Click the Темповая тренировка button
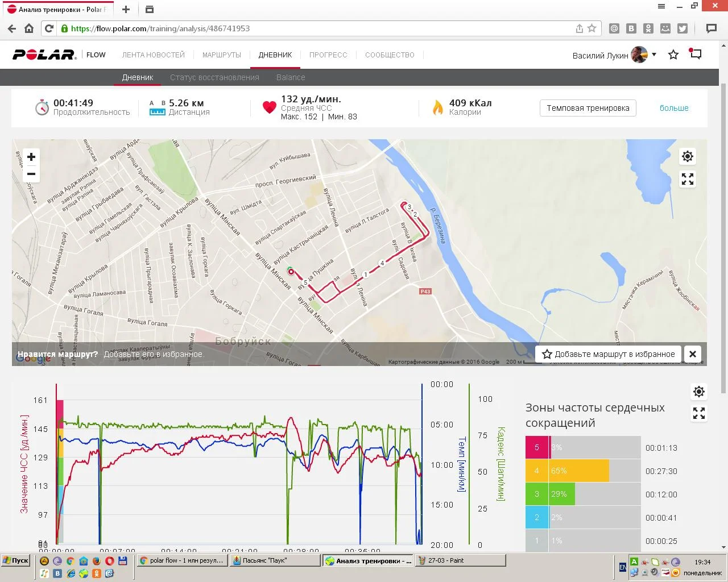728x582 pixels. pyautogui.click(x=588, y=108)
